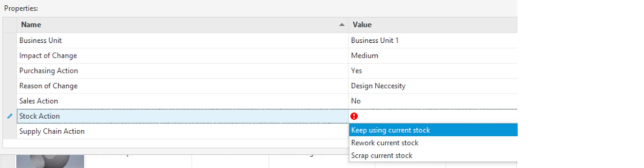Click the gray part thumbnail below the table
The image size is (644, 168).
point(50,162)
